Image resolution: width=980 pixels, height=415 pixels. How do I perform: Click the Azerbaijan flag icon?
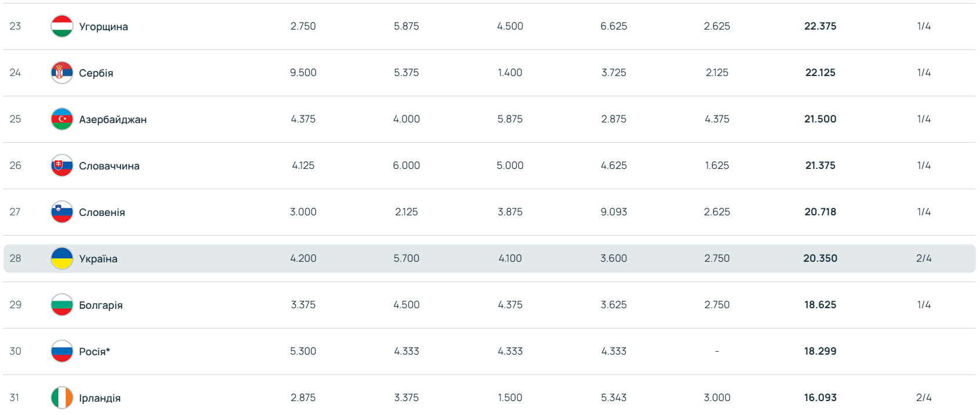(62, 119)
